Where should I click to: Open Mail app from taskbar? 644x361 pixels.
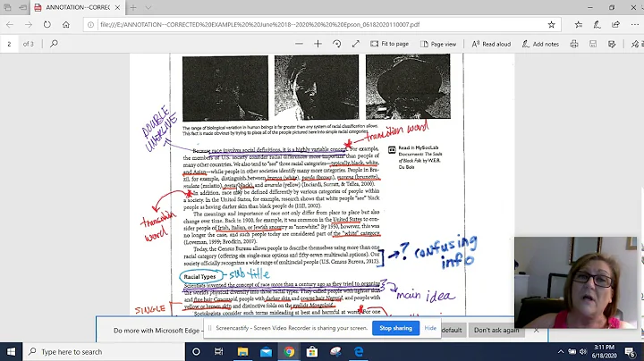(266, 351)
